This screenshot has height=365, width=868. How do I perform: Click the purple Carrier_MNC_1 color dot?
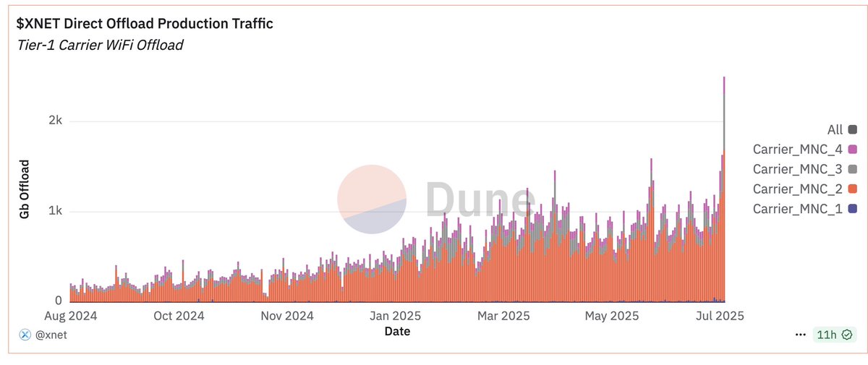[853, 209]
